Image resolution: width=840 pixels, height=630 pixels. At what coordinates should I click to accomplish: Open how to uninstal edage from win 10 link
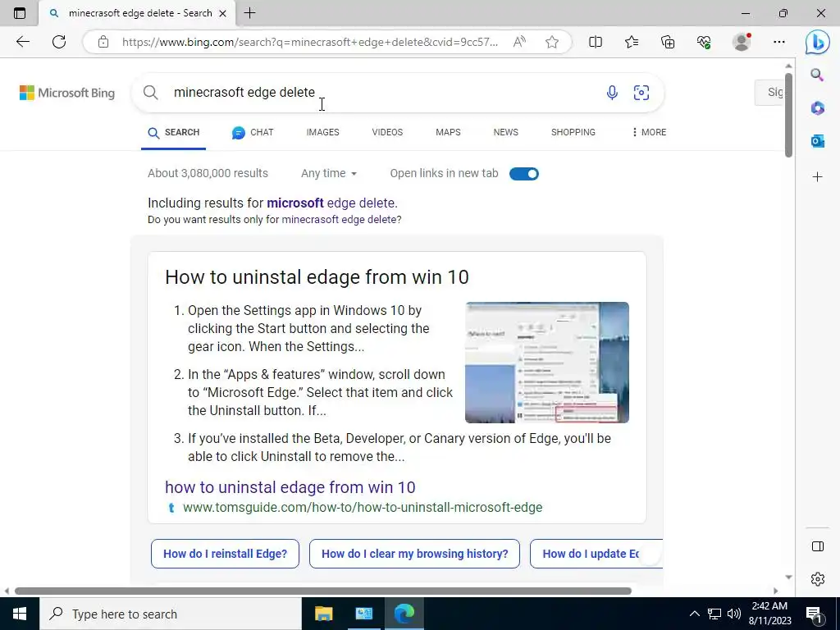290,487
